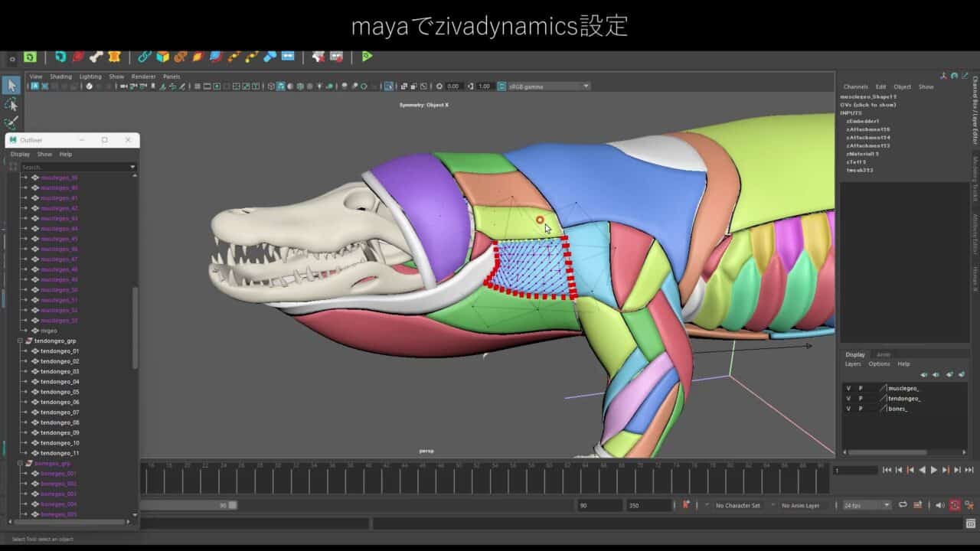The height and width of the screenshot is (551, 980).
Task: Toggle P playback for musclegeo_ layer
Action: coord(860,388)
